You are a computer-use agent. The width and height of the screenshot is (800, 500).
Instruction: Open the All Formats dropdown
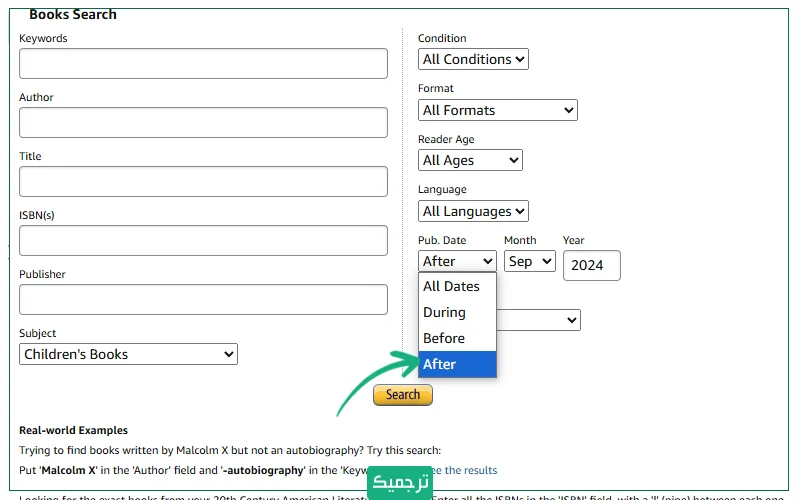tap(497, 110)
